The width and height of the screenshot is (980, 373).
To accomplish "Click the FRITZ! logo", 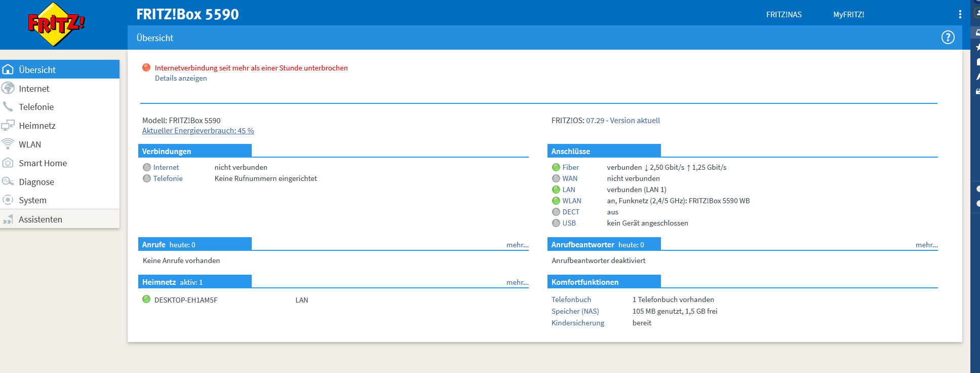I will (x=56, y=24).
